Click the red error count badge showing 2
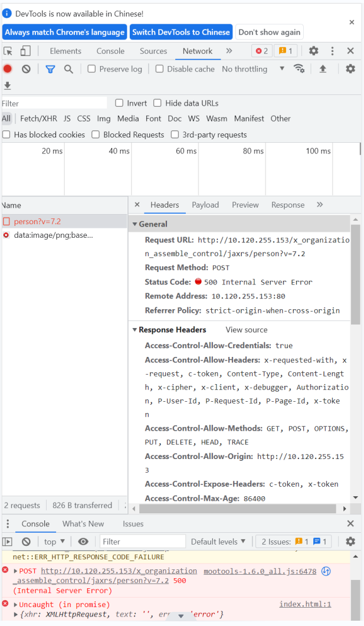The height and width of the screenshot is (626, 364). 262,51
